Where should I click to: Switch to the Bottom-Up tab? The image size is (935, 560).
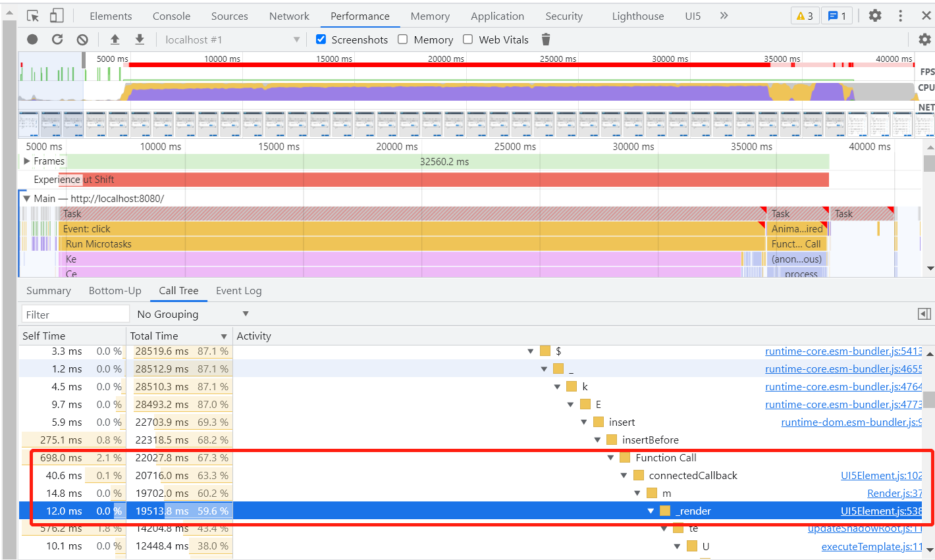point(115,290)
